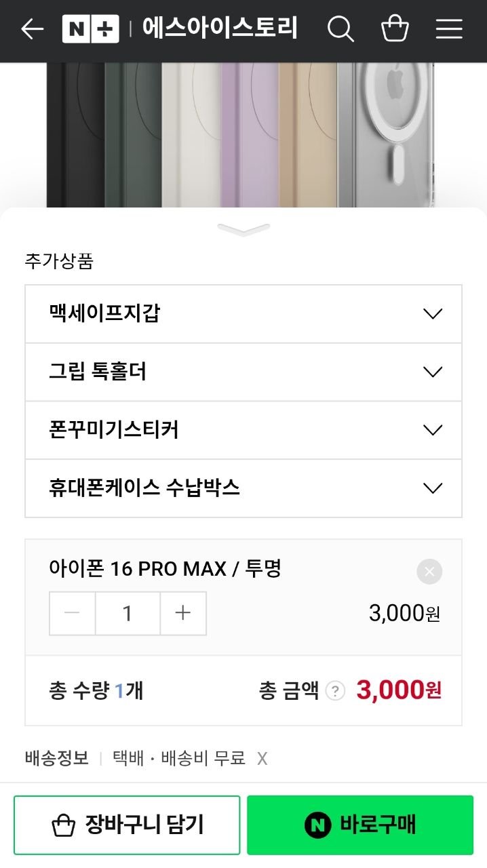Tap the lavender purple case image
This screenshot has width=487, height=868.
click(x=249, y=134)
